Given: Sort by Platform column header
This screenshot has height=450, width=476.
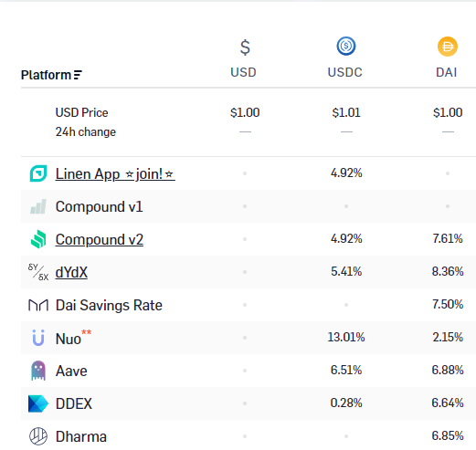Looking at the screenshot, I should (x=51, y=75).
